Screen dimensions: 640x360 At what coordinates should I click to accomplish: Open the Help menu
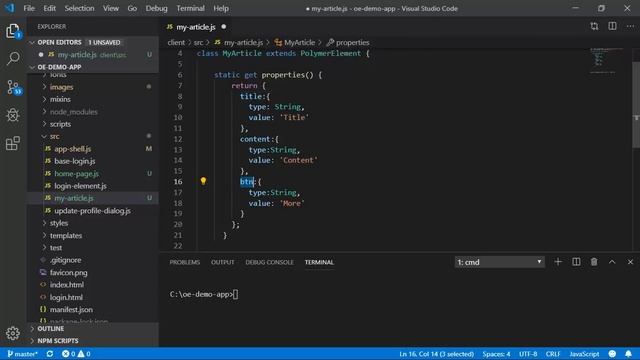coord(221,8)
